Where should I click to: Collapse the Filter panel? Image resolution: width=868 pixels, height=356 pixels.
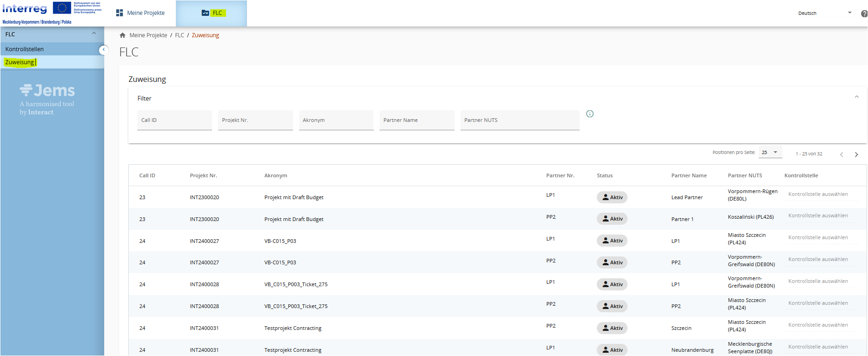pyautogui.click(x=856, y=97)
